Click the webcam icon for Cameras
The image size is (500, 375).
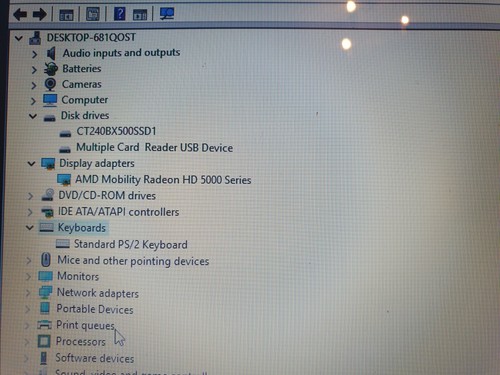[50, 84]
